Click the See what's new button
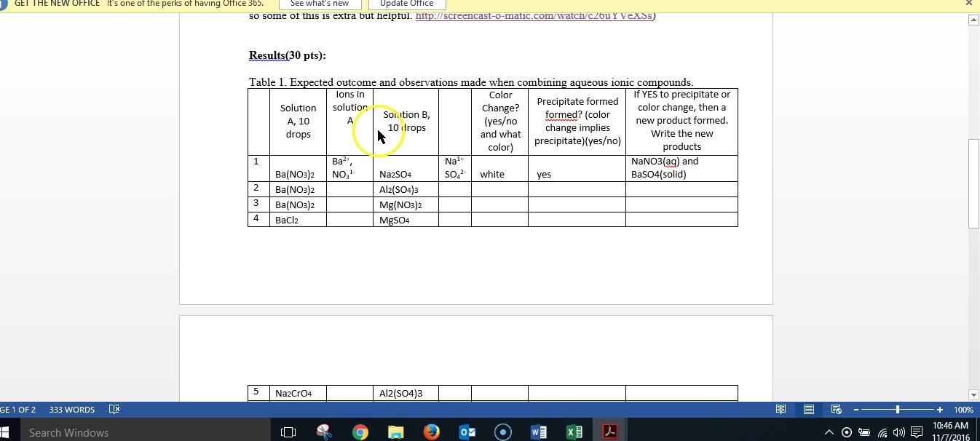Screen dimensions: 980x441 [x=319, y=4]
